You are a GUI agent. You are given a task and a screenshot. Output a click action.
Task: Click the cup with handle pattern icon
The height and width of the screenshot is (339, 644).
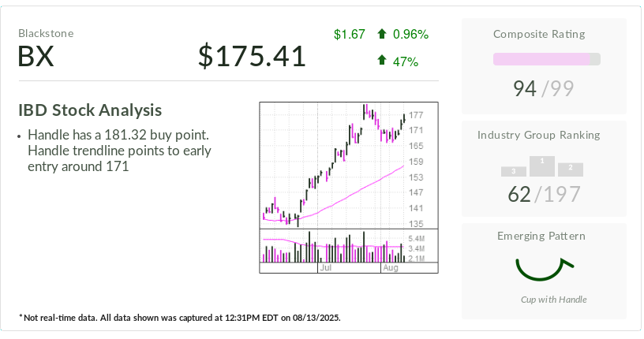click(x=543, y=269)
